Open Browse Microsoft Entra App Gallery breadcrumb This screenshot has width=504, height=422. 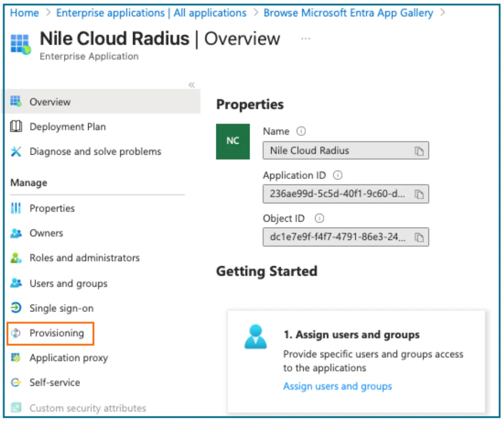(x=348, y=13)
